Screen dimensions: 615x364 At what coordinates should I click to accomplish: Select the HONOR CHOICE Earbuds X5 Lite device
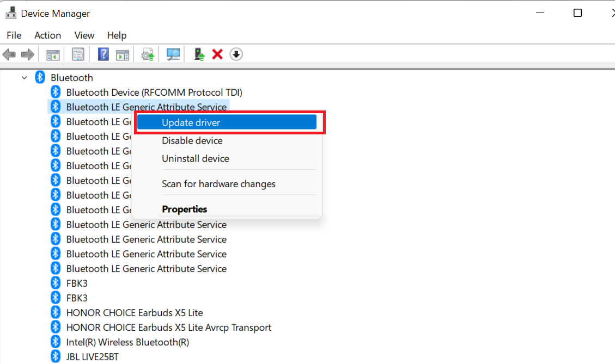coord(135,313)
